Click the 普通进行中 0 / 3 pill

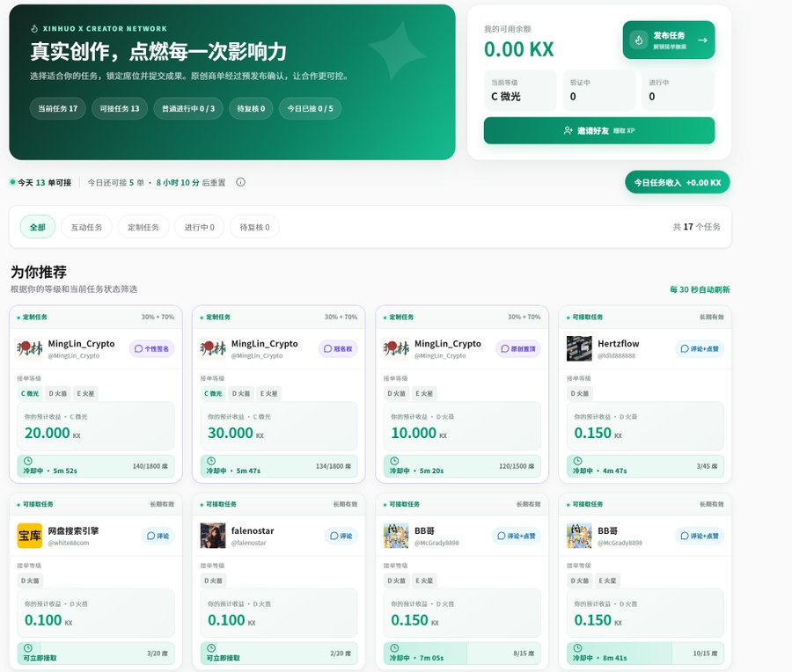coord(188,108)
